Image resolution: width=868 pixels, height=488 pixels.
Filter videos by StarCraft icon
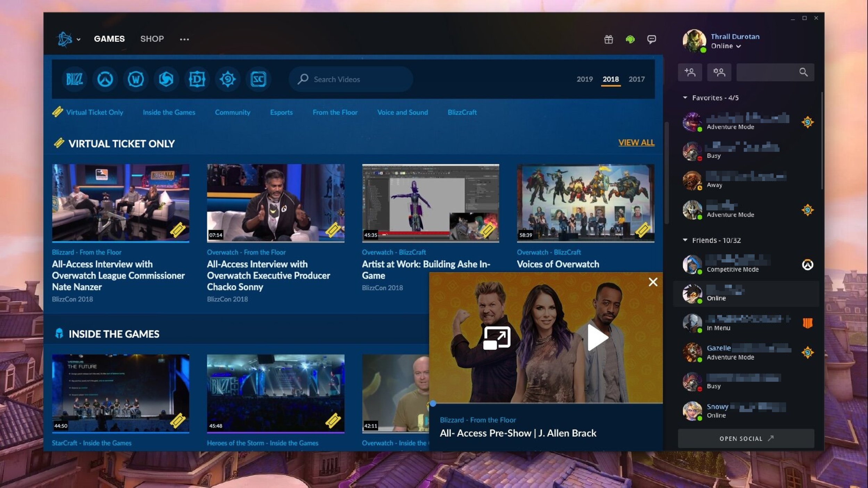(x=258, y=79)
